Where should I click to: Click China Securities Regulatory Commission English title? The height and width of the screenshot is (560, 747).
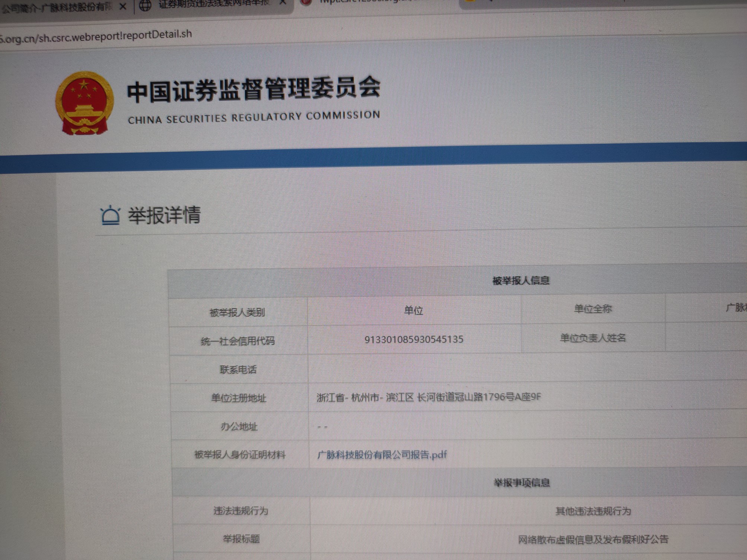click(x=254, y=118)
